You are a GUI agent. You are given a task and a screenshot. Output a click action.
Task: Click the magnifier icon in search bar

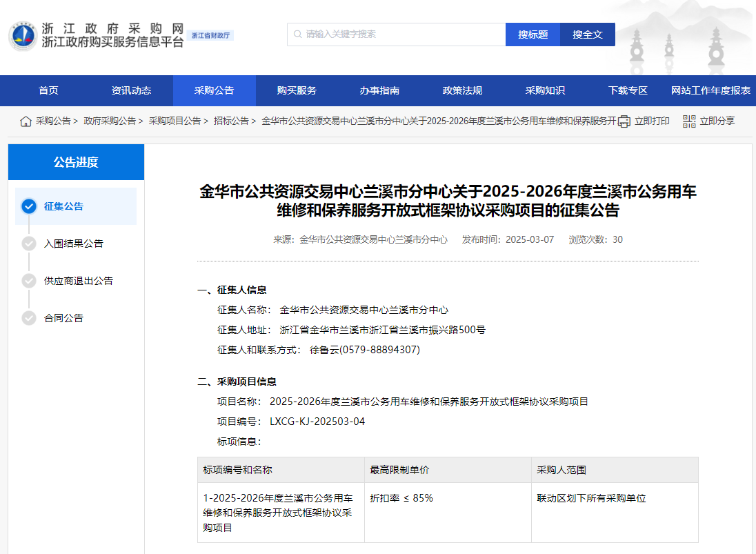pos(297,34)
